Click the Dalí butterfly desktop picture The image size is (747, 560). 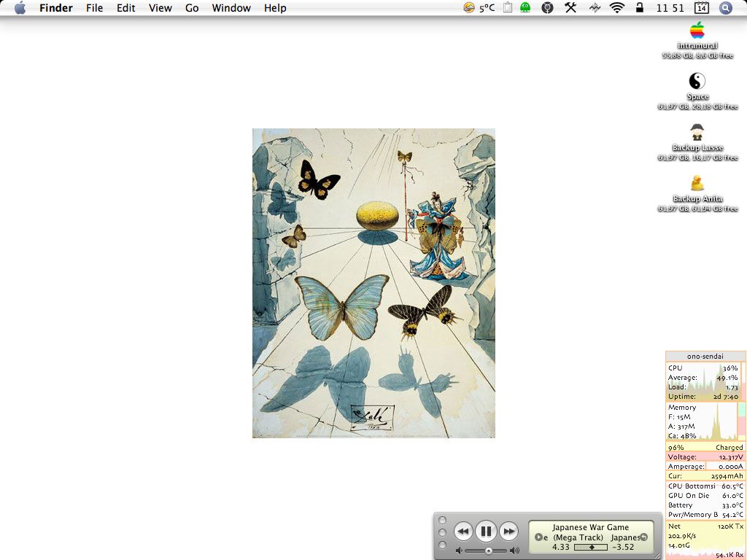pos(373,283)
